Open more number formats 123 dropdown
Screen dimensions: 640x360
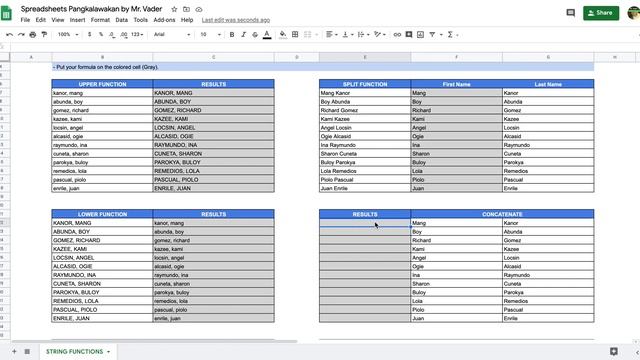click(x=137, y=35)
